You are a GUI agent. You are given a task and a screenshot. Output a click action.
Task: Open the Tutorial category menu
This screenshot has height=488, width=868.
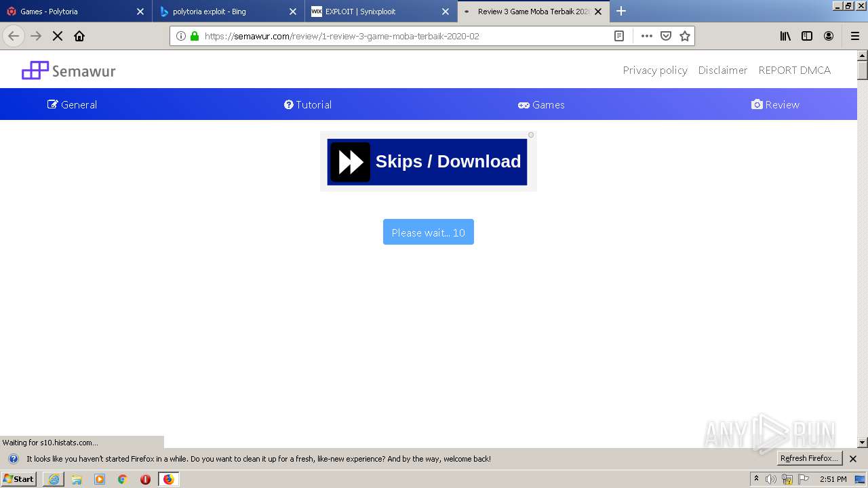tap(308, 104)
